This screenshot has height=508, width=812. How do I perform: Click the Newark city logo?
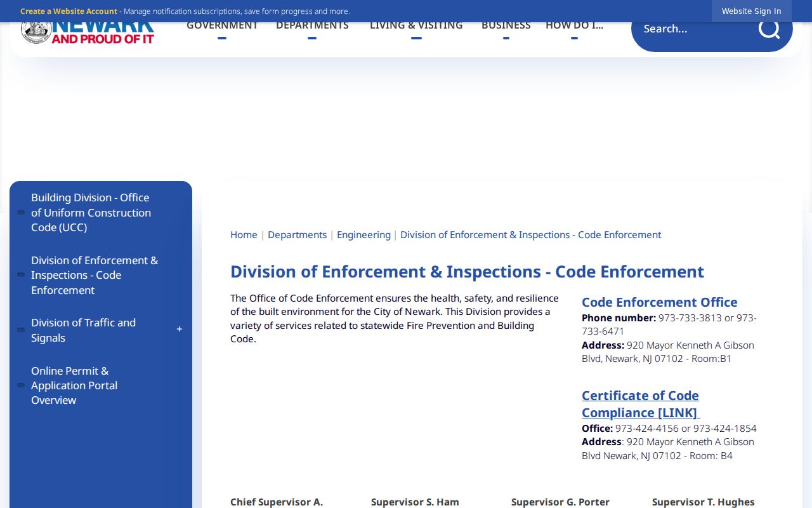pyautogui.click(x=88, y=34)
